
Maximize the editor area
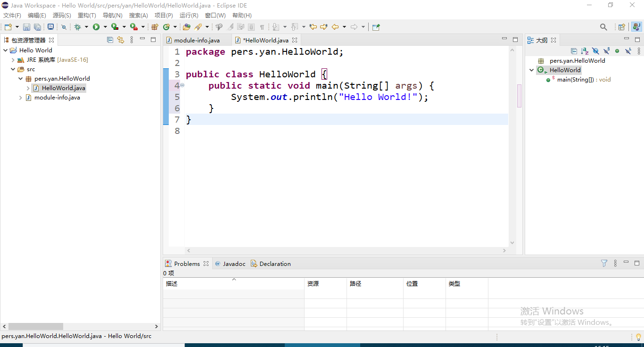[x=515, y=40]
